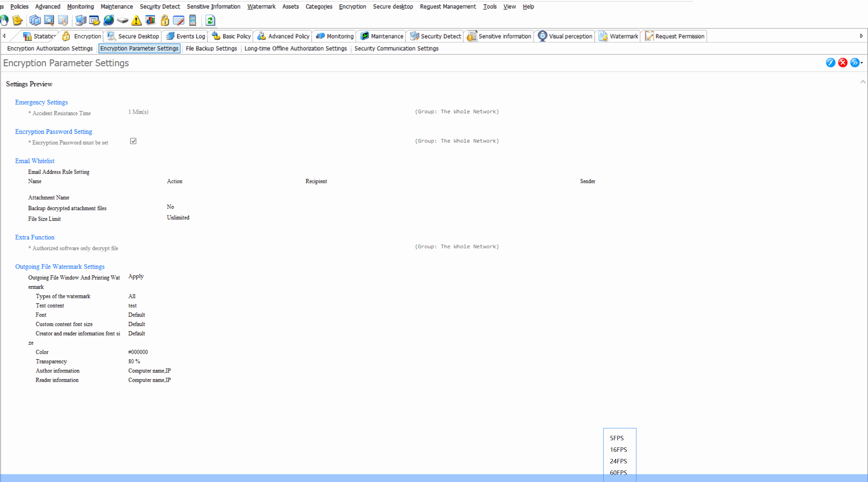The height and width of the screenshot is (482, 868).
Task: Open the Email Whitelist settings link
Action: coord(35,161)
